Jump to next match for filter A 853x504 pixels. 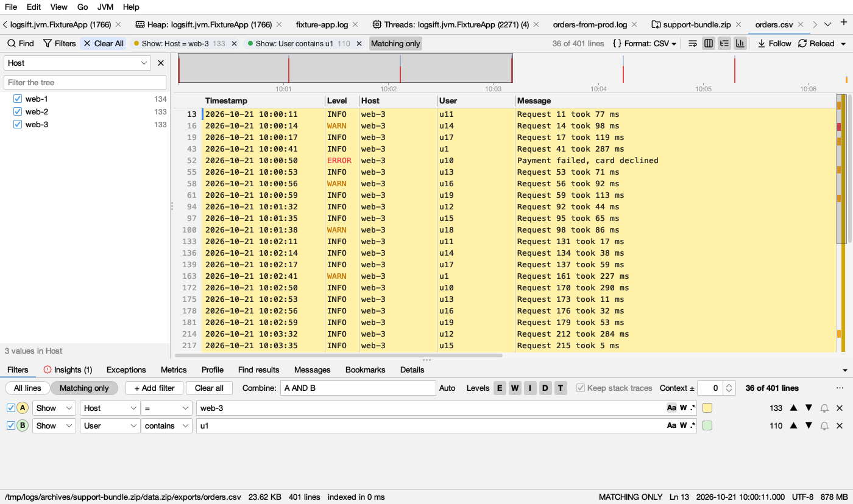click(x=809, y=408)
